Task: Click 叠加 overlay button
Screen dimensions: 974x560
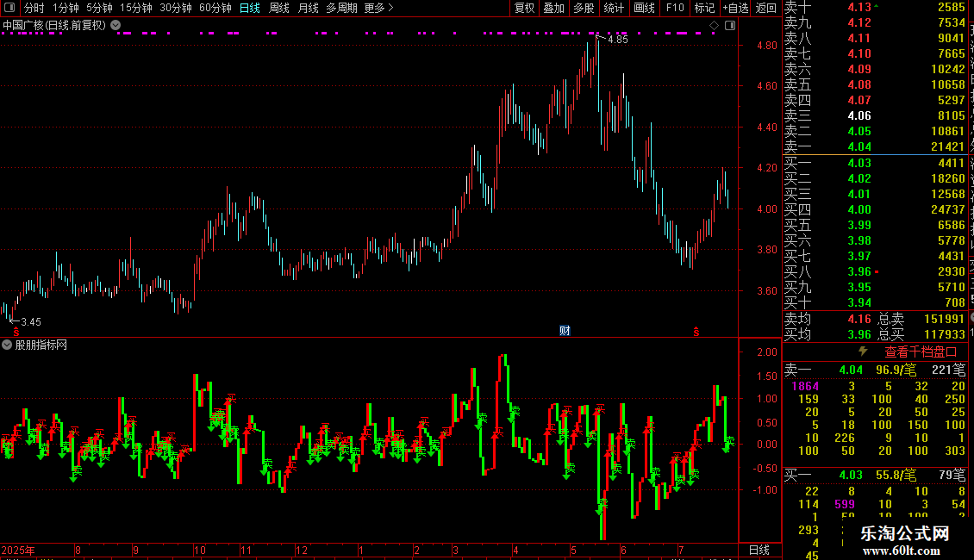Action: coord(553,8)
